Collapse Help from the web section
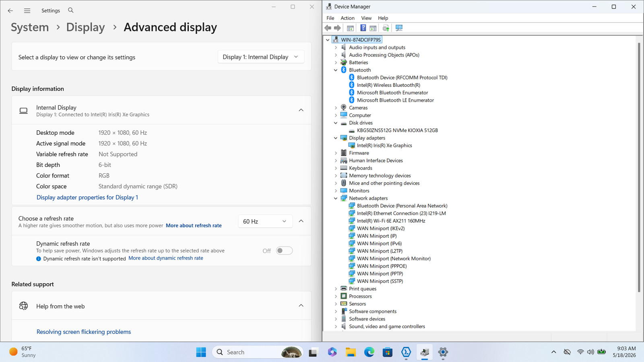The height and width of the screenshot is (362, 644). tap(301, 306)
